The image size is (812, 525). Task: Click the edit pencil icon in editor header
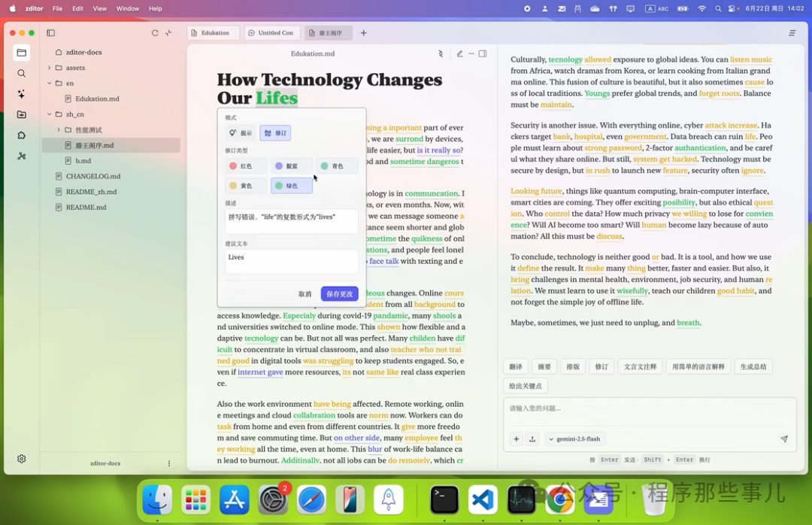[459, 53]
